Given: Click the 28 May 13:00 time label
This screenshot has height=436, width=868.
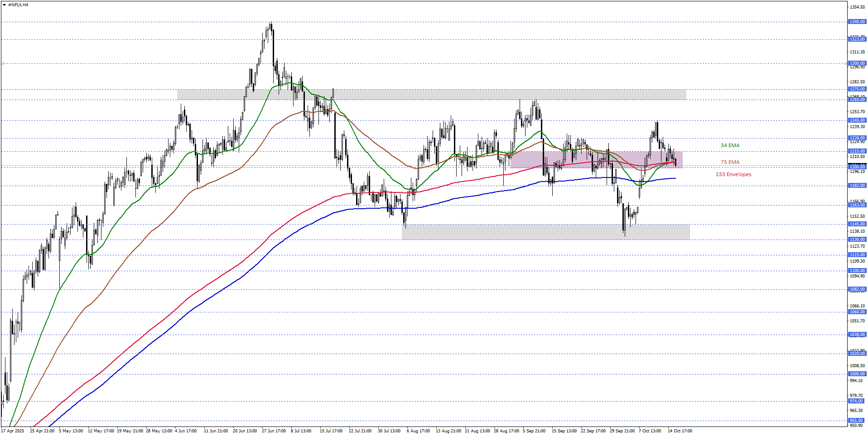Looking at the screenshot, I should coord(159,431).
